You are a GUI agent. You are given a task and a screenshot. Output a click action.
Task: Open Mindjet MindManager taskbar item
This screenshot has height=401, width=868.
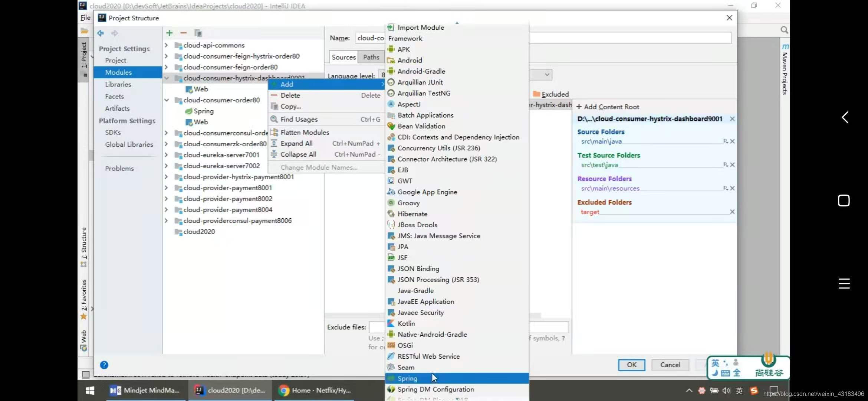(x=145, y=390)
